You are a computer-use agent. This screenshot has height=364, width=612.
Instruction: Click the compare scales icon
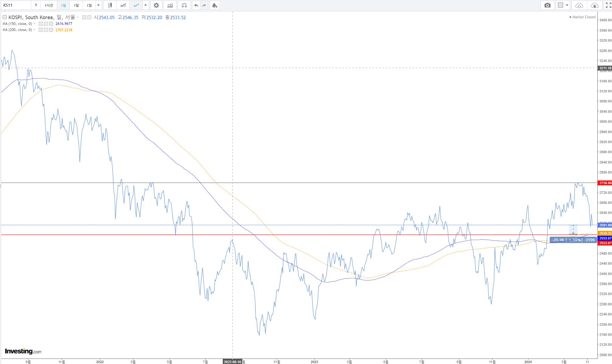(x=184, y=5)
